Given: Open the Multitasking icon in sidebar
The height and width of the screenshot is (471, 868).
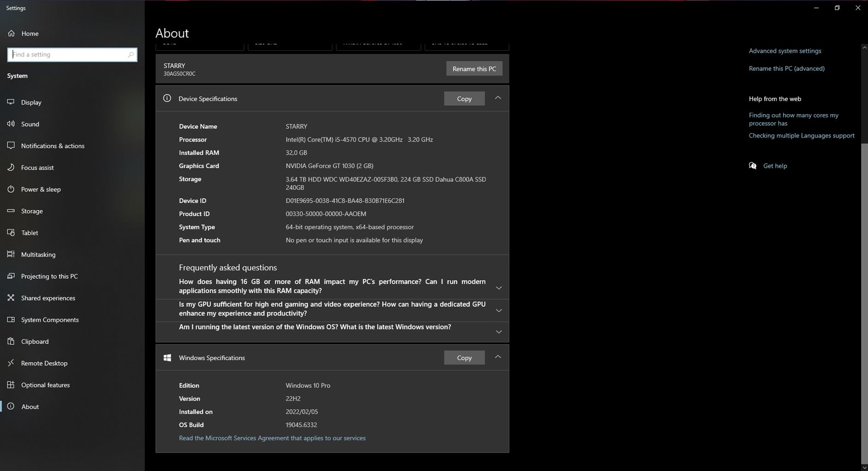Looking at the screenshot, I should coord(11,254).
